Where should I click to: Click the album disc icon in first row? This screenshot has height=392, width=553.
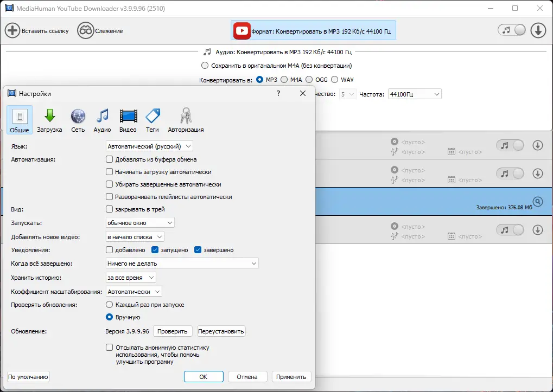coord(395,142)
